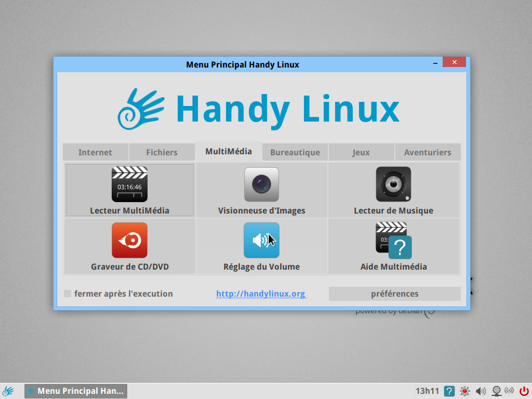Click the 13h11 clock in the taskbar
This screenshot has height=399, width=532.
pyautogui.click(x=427, y=391)
